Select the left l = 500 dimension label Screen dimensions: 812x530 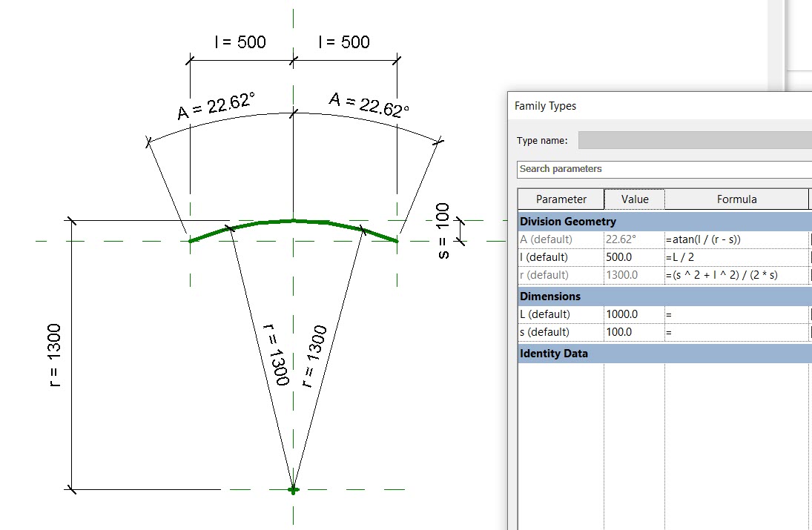click(240, 42)
